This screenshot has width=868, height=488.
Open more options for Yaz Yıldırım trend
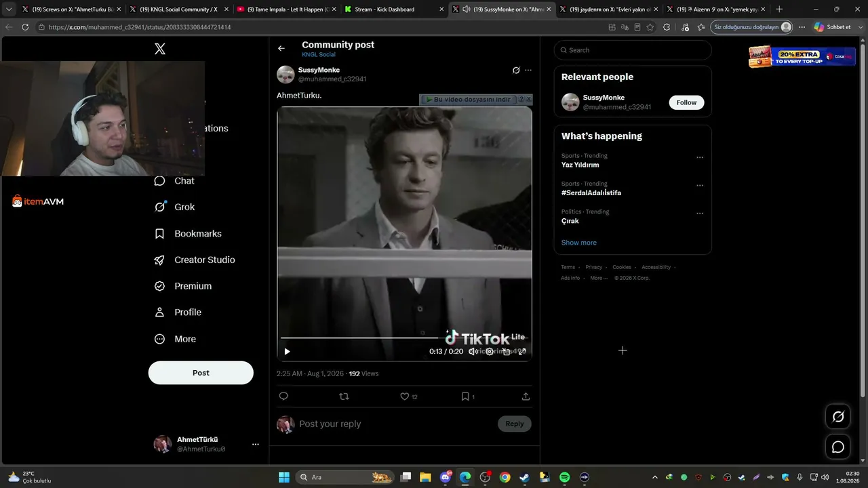coord(700,158)
